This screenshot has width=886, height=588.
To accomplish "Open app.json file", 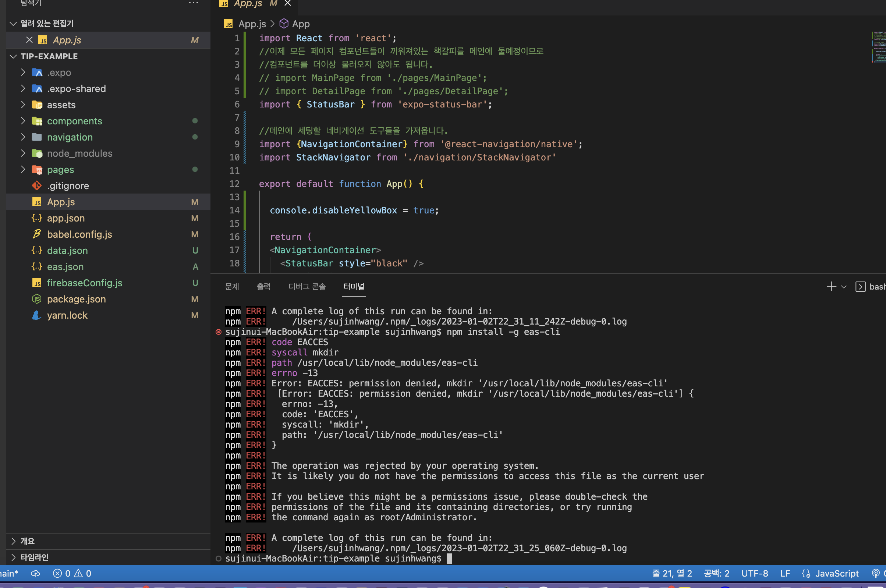I will pos(109,218).
